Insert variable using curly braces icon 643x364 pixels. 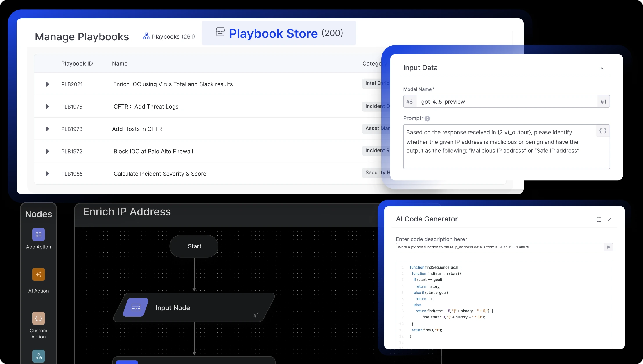point(603,131)
